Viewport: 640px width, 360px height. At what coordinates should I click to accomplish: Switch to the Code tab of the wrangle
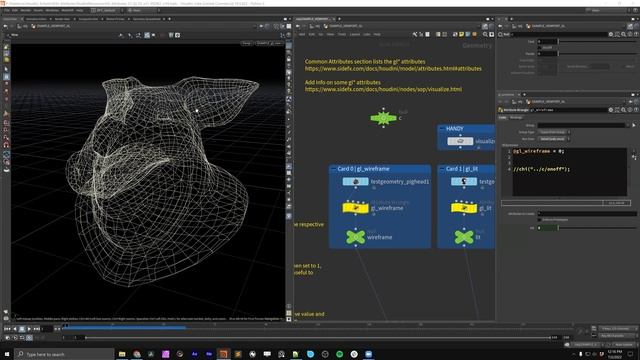click(502, 118)
